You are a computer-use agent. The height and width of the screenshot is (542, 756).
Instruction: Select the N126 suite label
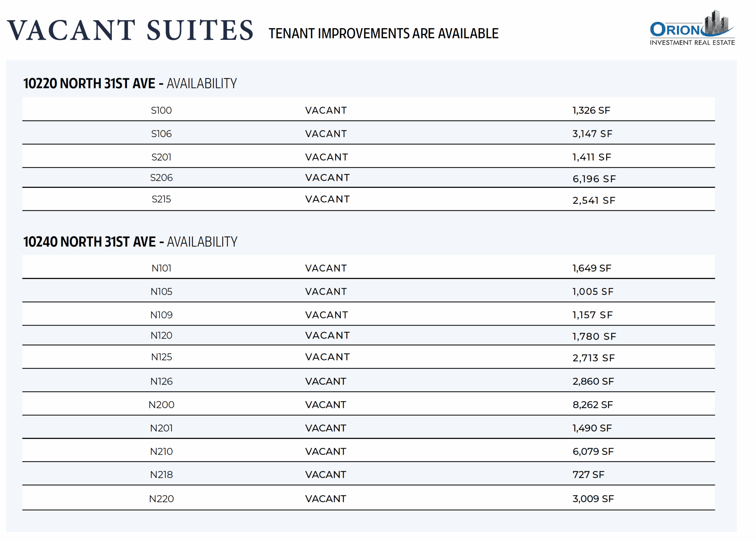161,381
